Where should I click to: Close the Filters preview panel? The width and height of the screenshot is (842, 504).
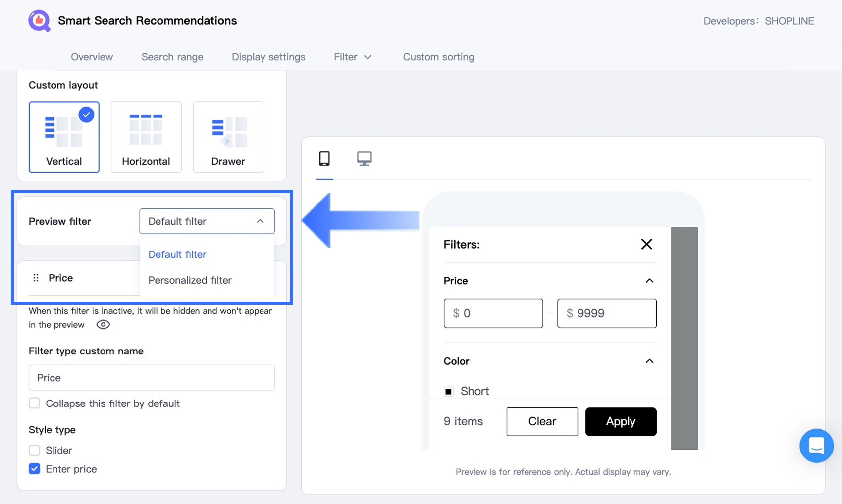(646, 244)
